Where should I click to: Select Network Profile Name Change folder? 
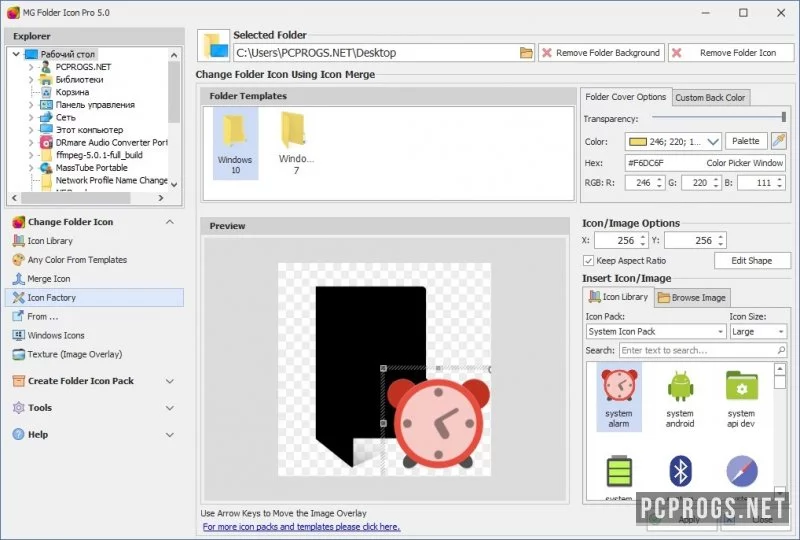point(111,180)
